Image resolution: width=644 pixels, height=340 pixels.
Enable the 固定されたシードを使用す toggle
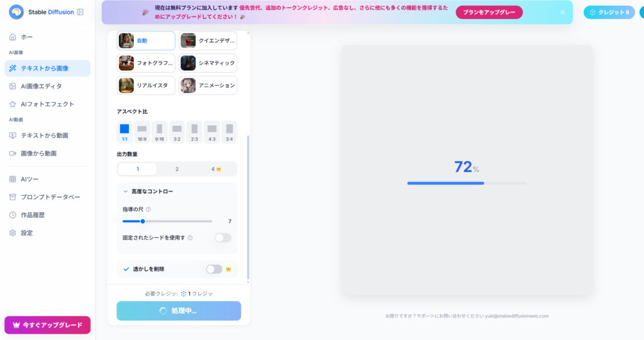223,238
